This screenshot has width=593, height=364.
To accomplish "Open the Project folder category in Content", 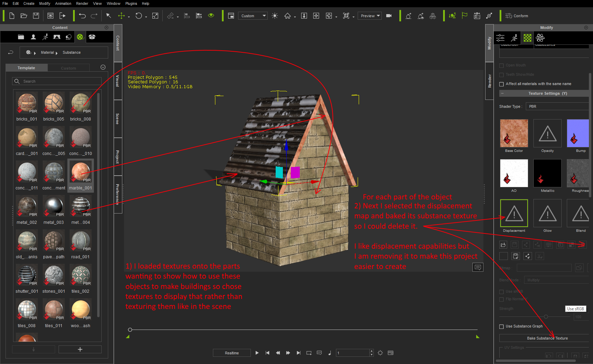I will (21, 37).
